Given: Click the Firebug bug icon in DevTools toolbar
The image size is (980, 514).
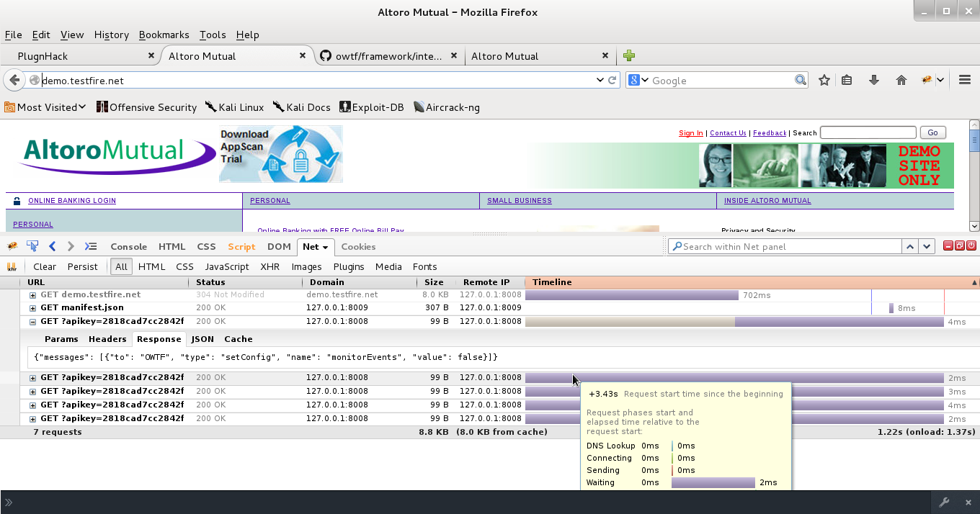Looking at the screenshot, I should [x=12, y=246].
